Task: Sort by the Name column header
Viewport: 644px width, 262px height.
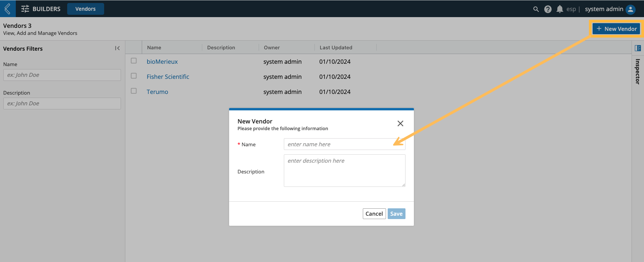Action: coord(154,48)
